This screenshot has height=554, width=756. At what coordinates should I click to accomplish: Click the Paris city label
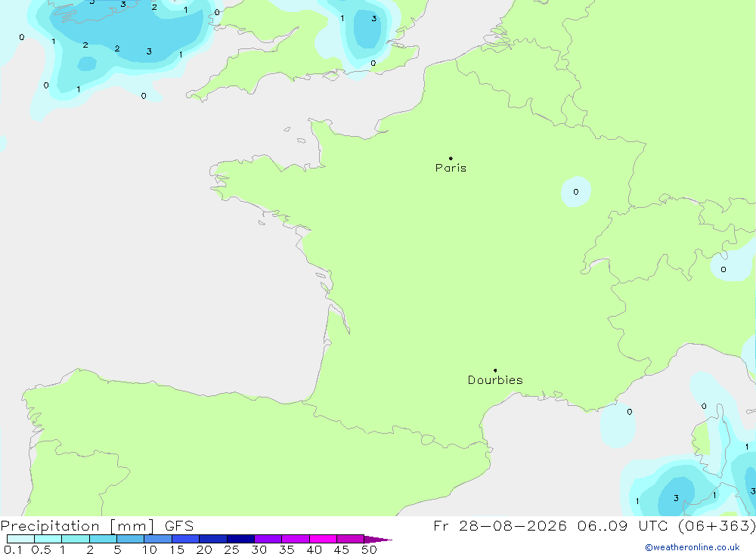pos(451,168)
